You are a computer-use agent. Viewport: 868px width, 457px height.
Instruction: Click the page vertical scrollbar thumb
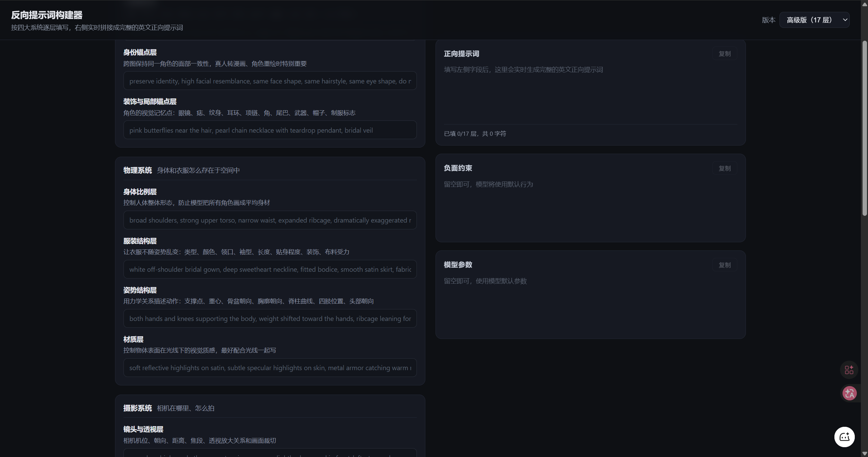tap(865, 128)
